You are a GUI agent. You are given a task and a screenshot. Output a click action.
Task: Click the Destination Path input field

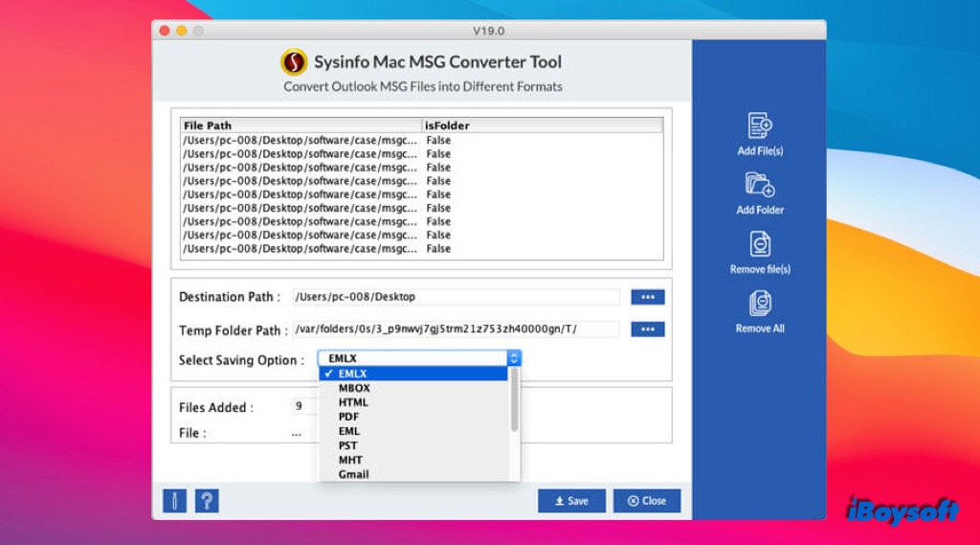click(x=457, y=297)
